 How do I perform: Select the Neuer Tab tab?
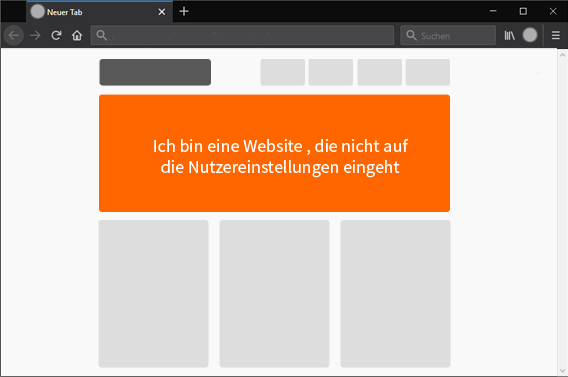[x=100, y=12]
